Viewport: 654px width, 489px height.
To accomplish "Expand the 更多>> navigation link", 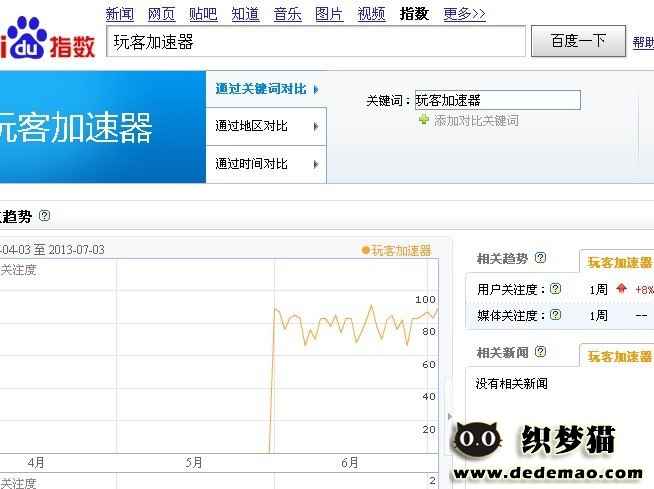I will pos(464,14).
